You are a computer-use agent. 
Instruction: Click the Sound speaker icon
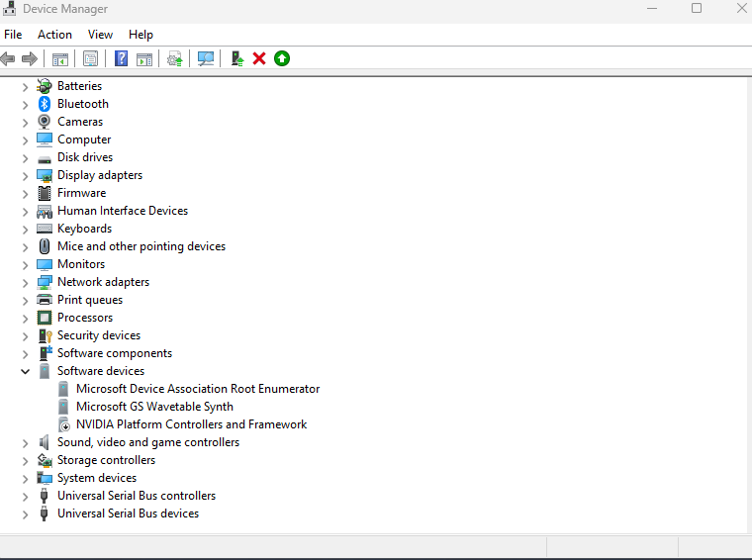click(x=45, y=442)
